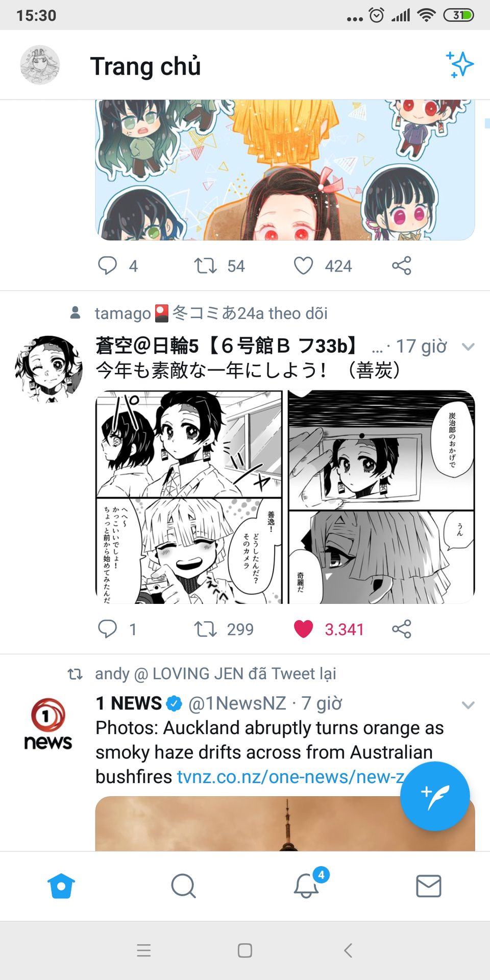This screenshot has width=490, height=980.
Task: Tap Android back navigation button
Action: [348, 950]
